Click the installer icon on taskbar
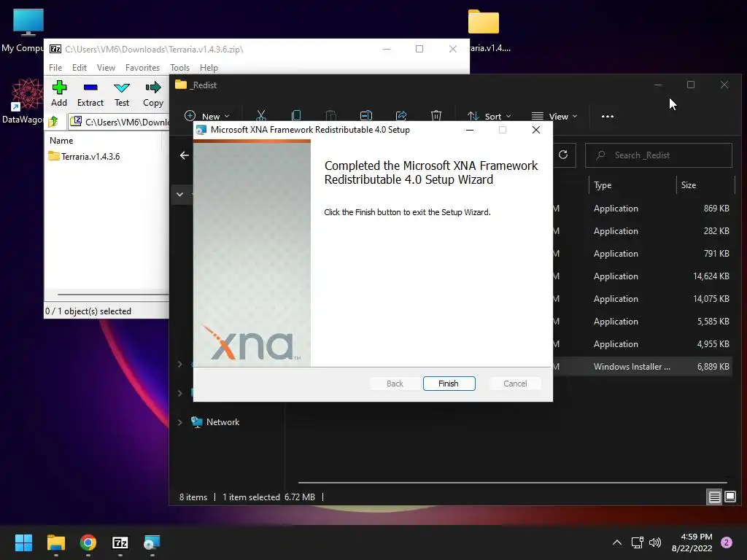Screen dimensions: 747x560 [x=152, y=542]
